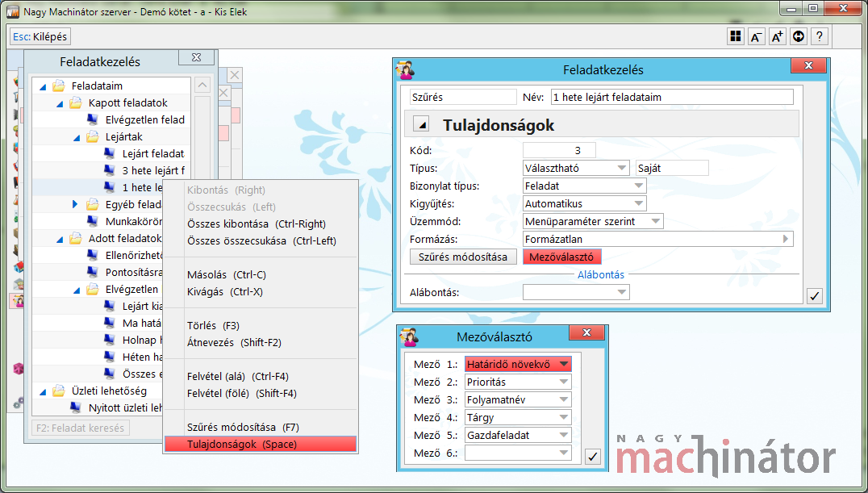Confirm Feladatkezelés dialog with checkmark icon
868x493 pixels.
(814, 296)
